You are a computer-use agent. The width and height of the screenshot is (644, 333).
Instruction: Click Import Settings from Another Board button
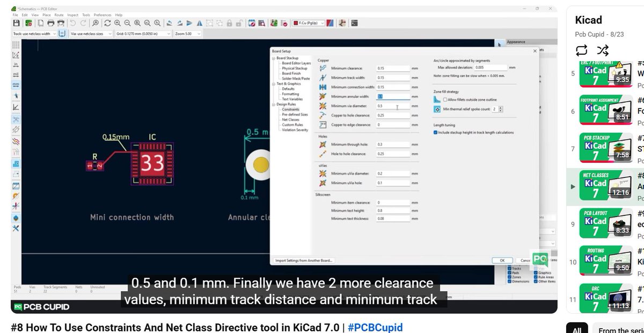click(x=304, y=260)
